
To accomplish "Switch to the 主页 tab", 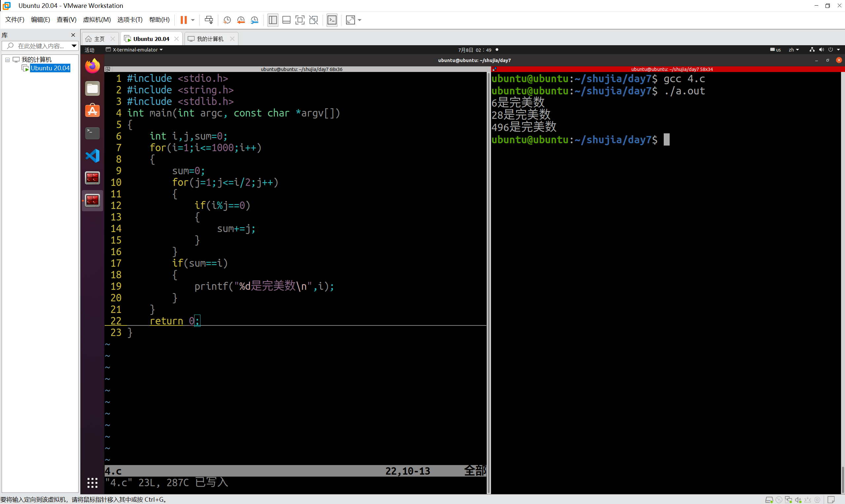I will 99,38.
